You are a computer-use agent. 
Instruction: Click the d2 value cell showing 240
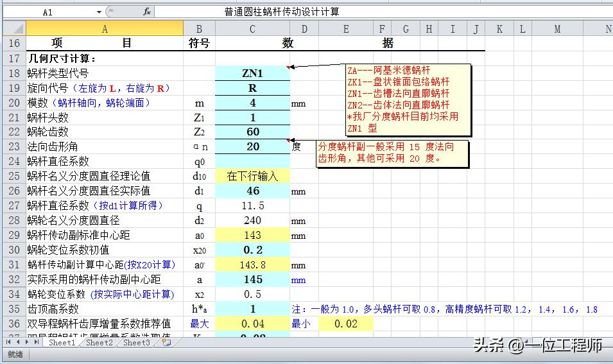pos(252,220)
